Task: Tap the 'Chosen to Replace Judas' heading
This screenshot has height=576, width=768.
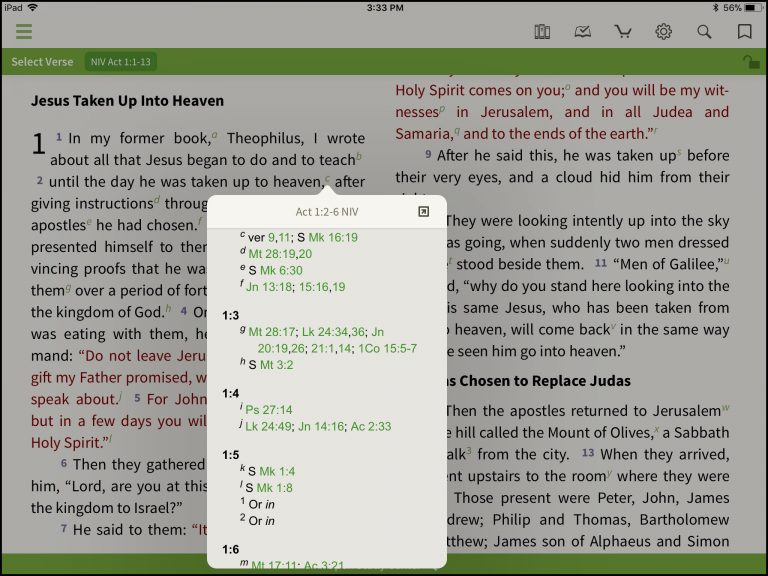Action: pos(538,381)
